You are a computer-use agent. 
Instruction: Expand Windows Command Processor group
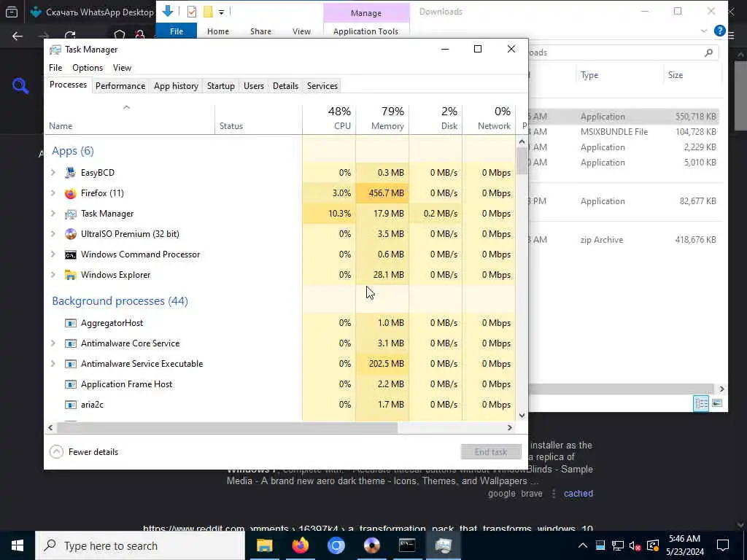tap(53, 254)
